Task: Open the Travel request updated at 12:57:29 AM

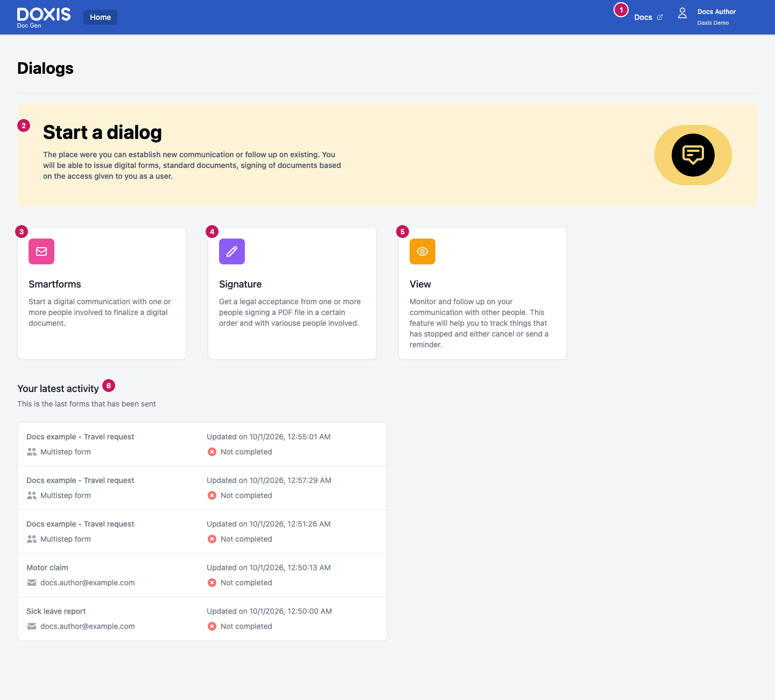Action: (x=202, y=488)
